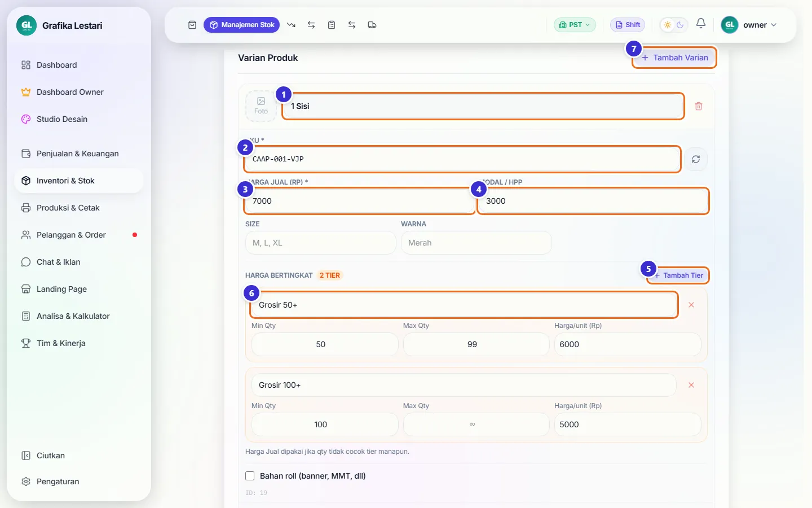Open Dashboard Owner page
812x508 pixels.
point(79,92)
